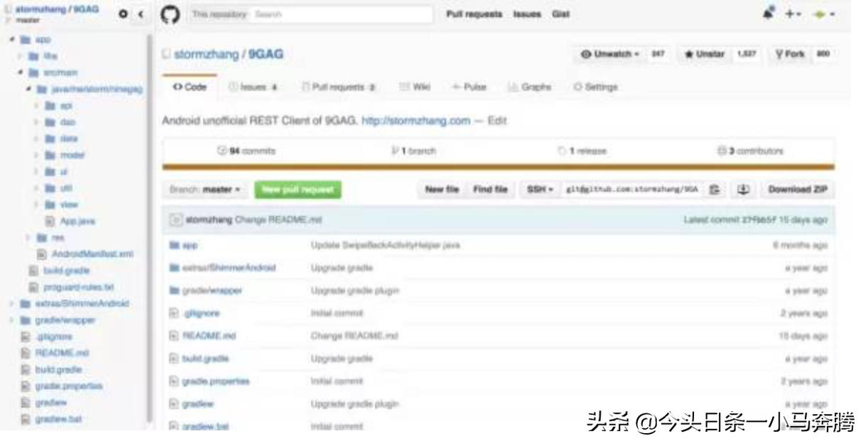Viewport: 868px width, 446px height.
Task: Expand the api folder in the sidebar tree
Action: pos(35,105)
